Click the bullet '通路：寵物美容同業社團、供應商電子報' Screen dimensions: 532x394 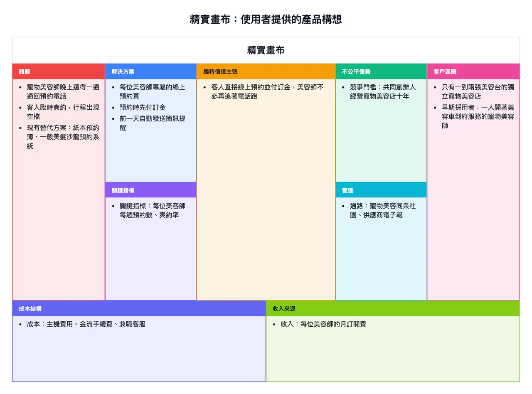[x=383, y=210]
